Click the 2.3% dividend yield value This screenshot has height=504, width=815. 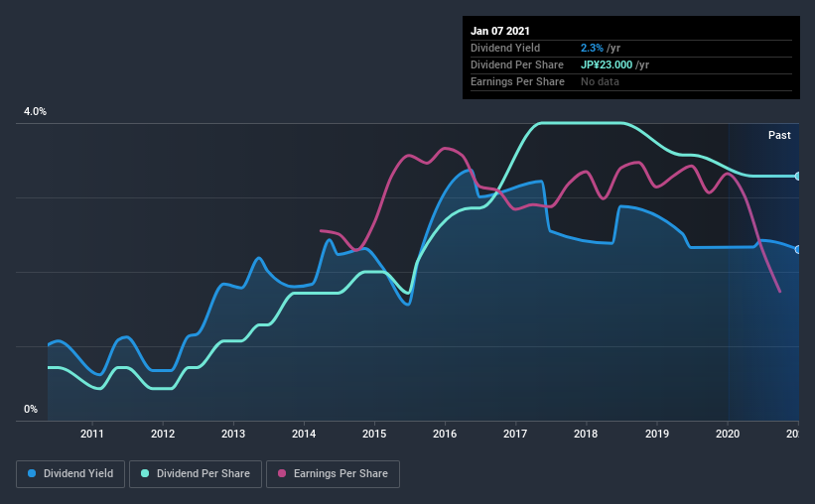pos(592,49)
